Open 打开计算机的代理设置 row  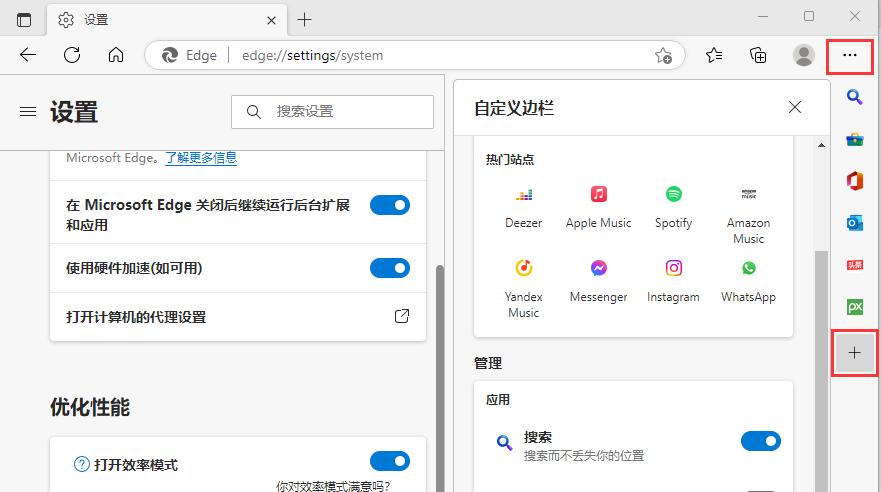click(x=238, y=317)
